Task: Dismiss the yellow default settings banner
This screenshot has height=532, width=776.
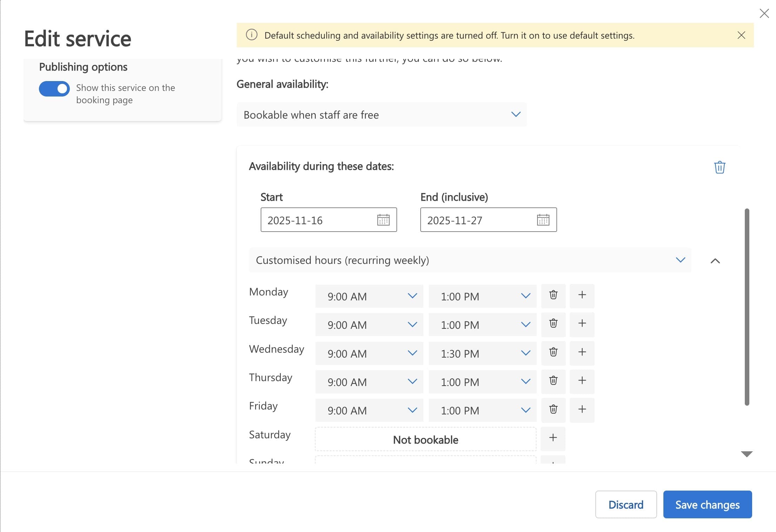Action: pos(741,35)
